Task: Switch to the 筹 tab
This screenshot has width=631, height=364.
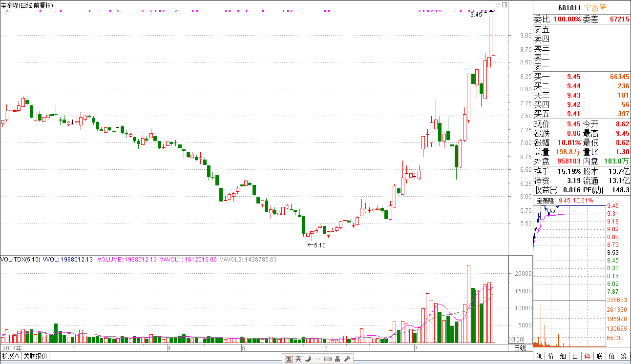Action: [624, 356]
